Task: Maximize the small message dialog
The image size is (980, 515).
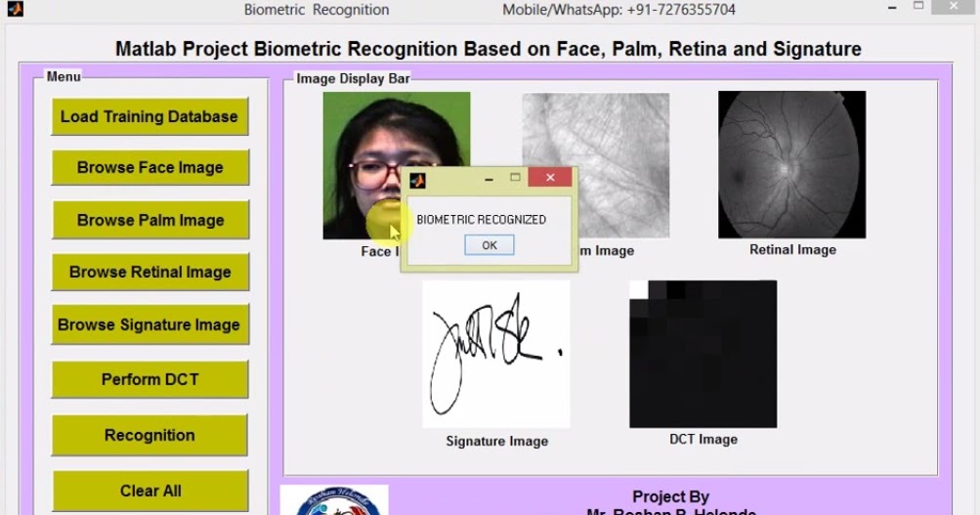Action: (x=515, y=178)
